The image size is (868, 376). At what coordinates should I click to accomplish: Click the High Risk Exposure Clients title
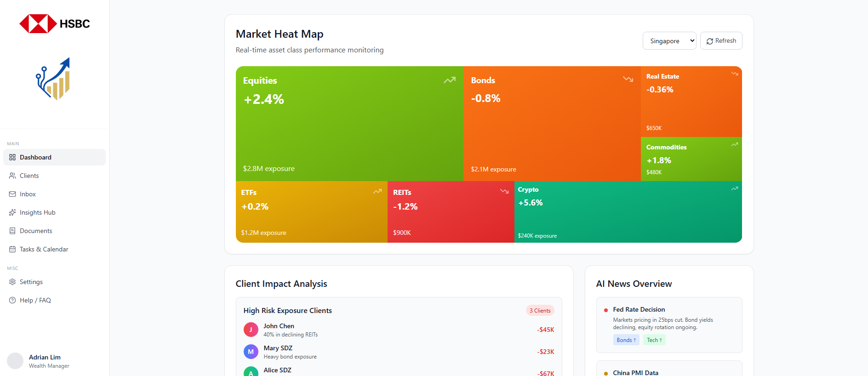click(288, 311)
